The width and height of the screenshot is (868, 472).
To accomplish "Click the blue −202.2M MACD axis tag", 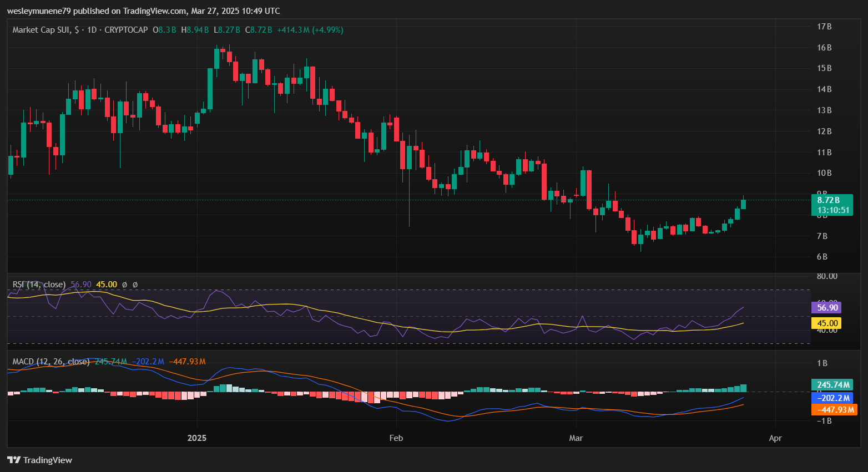I will (832, 398).
